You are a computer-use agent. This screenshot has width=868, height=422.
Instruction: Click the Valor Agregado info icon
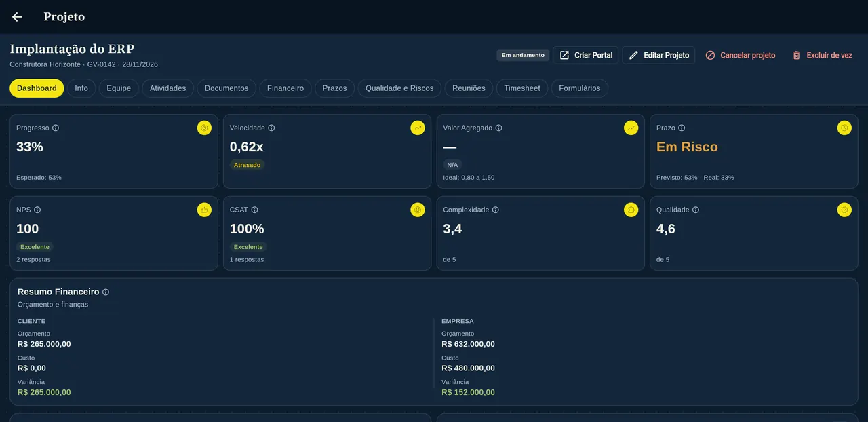point(498,128)
